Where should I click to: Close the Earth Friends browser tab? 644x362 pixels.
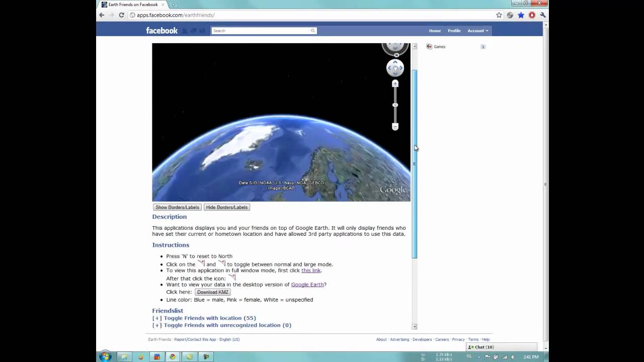coord(163,5)
